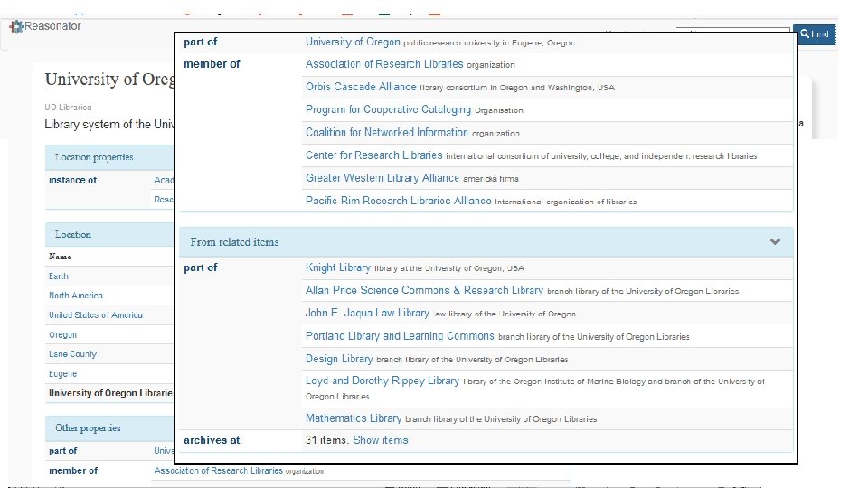The height and width of the screenshot is (488, 868).
Task: Click the 'Name' column header in Location
Action: click(x=60, y=257)
